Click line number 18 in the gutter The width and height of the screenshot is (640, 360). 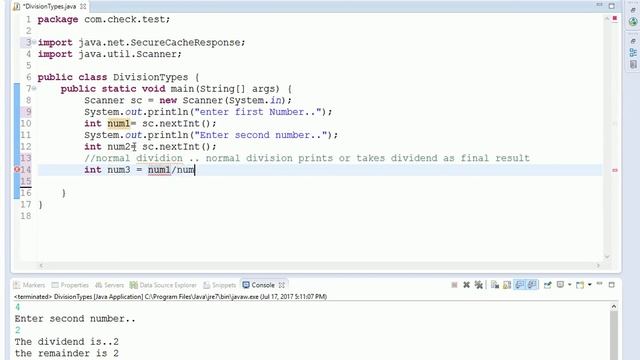[x=26, y=216]
